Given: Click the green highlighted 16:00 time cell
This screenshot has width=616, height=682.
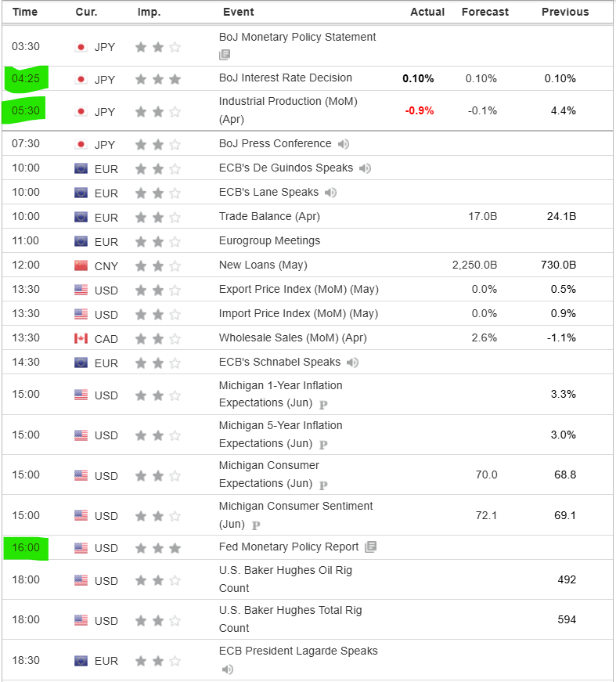Looking at the screenshot, I should (x=26, y=548).
